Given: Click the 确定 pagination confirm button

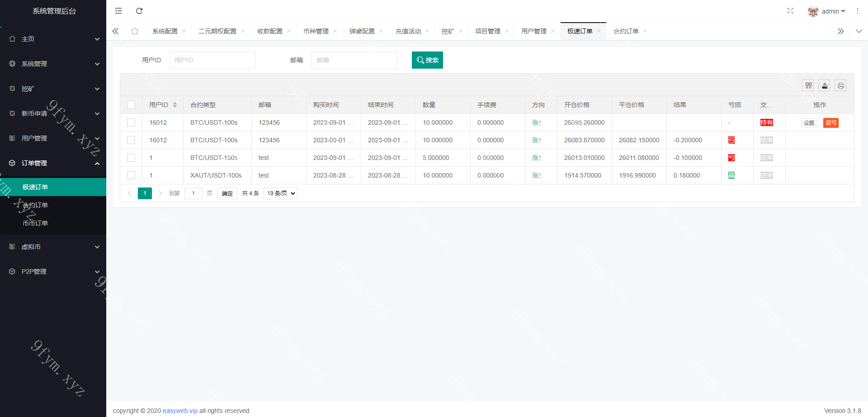Looking at the screenshot, I should pyautogui.click(x=227, y=193).
